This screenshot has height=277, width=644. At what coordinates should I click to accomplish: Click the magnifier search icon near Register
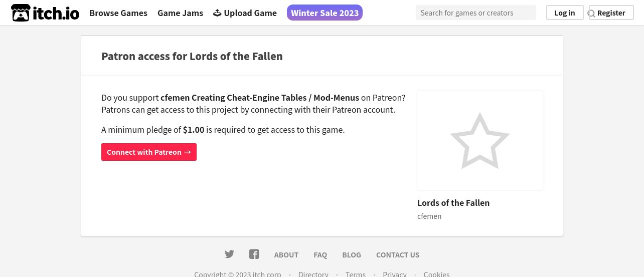[x=591, y=14]
